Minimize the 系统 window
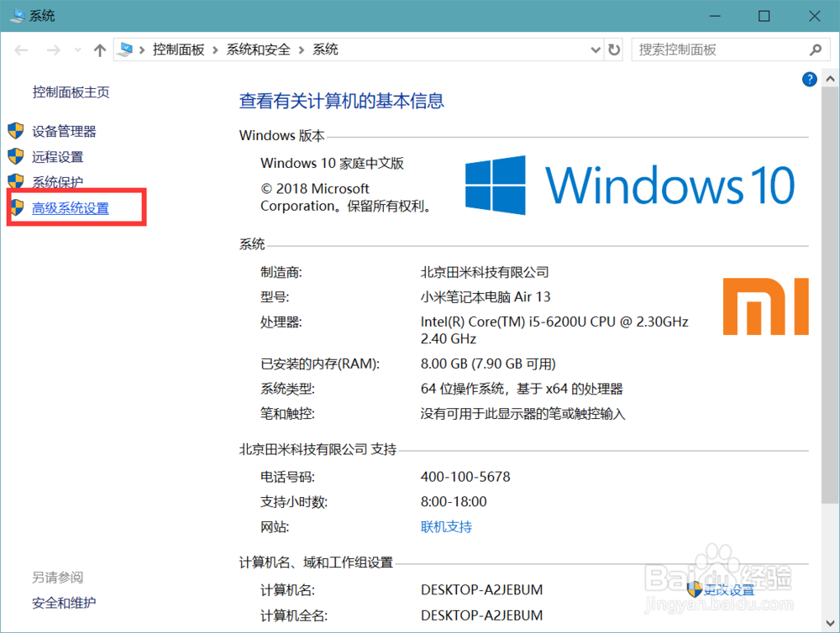Viewport: 840px width, 633px height. pos(715,16)
